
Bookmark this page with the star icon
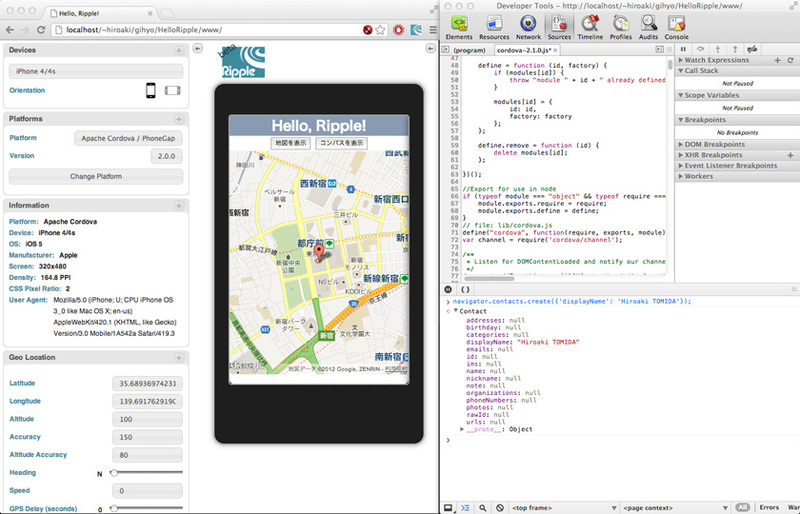[380, 30]
